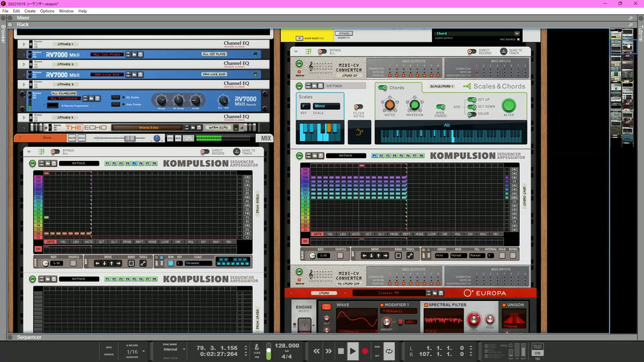Click Move down arrow in left Kompulsion
The image size is (644, 362).
pos(105,263)
